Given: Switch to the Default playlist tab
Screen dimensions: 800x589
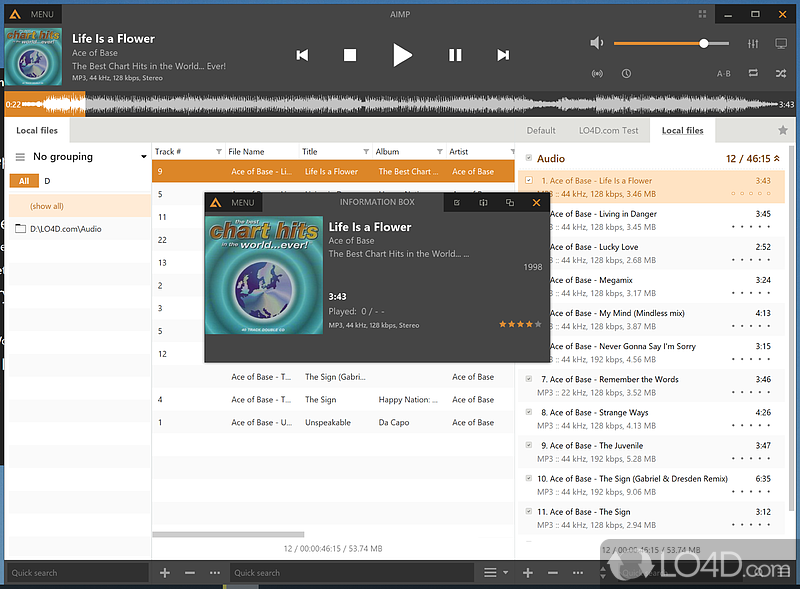Looking at the screenshot, I should coord(541,131).
